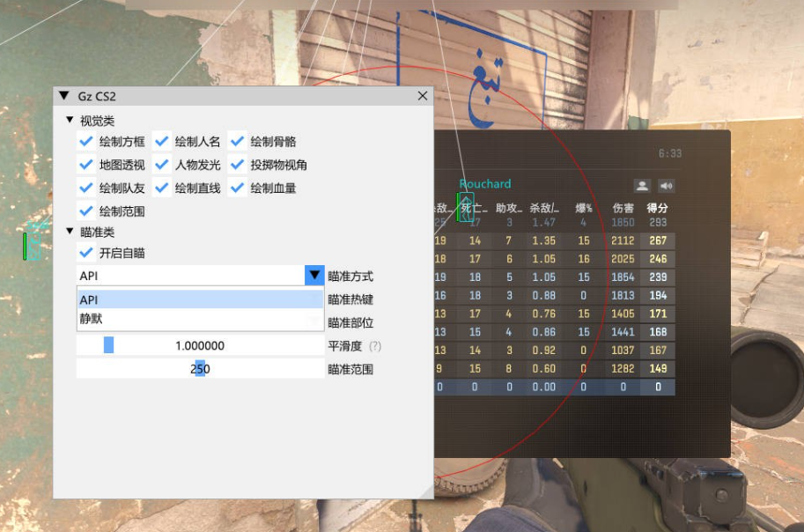Collapse the 瞄准类 section
Image resolution: width=804 pixels, height=532 pixels.
coord(70,232)
